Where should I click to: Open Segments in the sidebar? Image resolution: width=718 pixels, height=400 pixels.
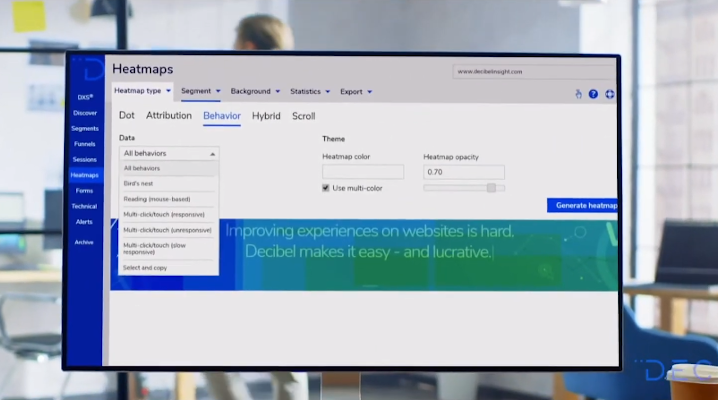[85, 129]
